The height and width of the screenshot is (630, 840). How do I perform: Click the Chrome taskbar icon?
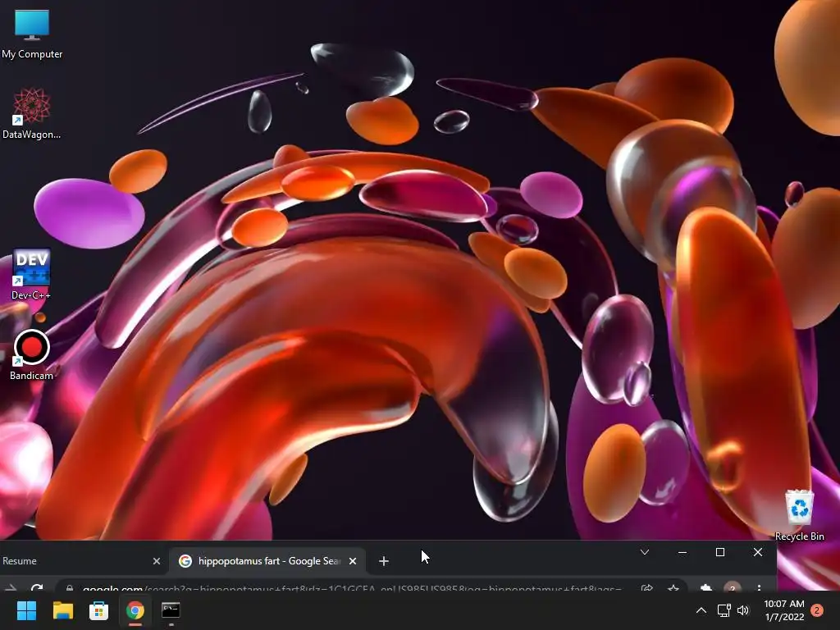click(135, 610)
